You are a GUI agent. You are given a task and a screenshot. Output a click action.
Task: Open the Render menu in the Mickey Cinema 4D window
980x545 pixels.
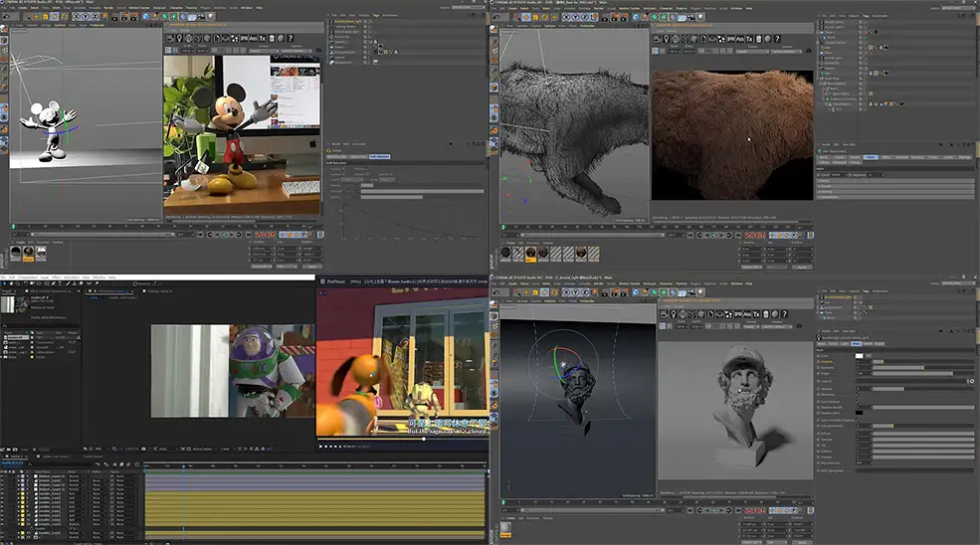(108, 8)
